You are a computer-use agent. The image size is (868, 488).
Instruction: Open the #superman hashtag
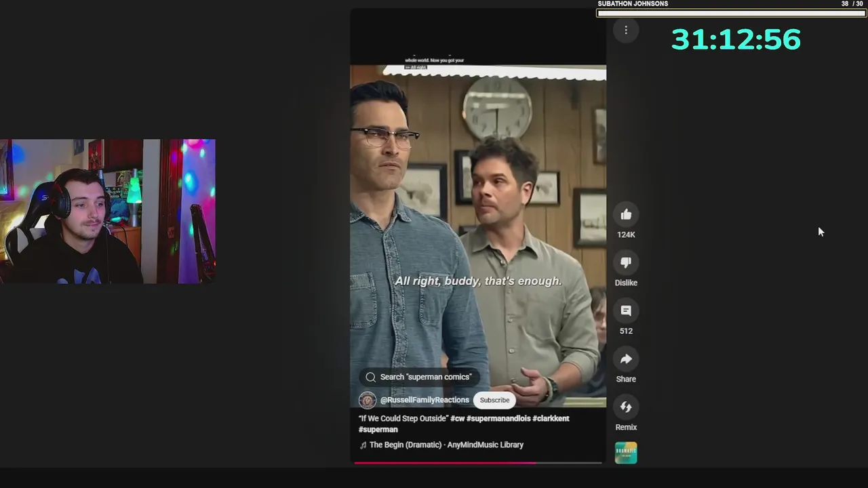tap(378, 429)
